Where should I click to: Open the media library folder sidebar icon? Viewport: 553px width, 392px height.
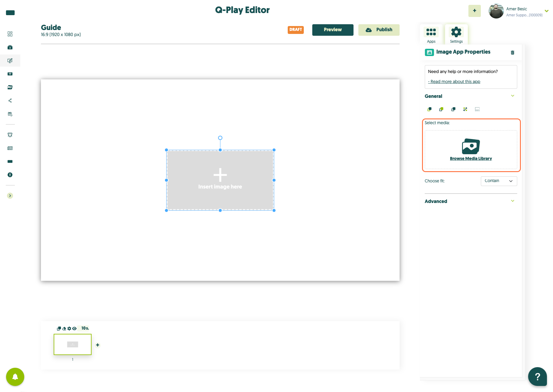point(10,87)
